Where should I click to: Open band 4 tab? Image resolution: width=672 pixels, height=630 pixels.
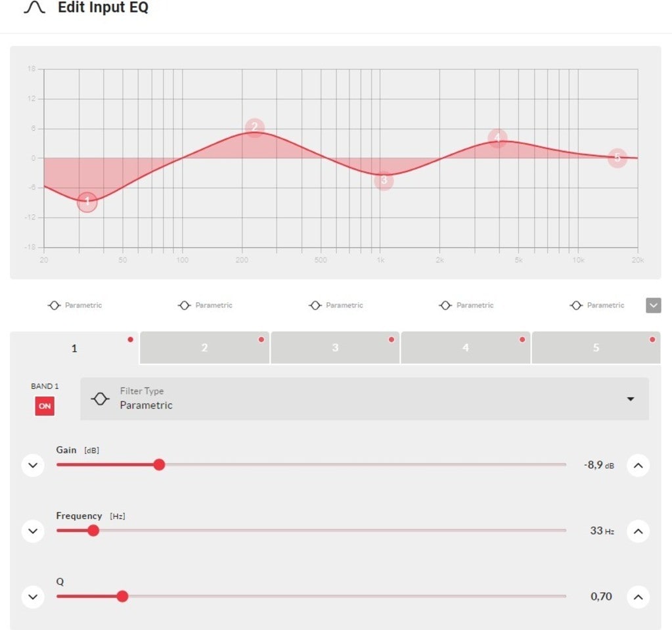click(x=465, y=348)
